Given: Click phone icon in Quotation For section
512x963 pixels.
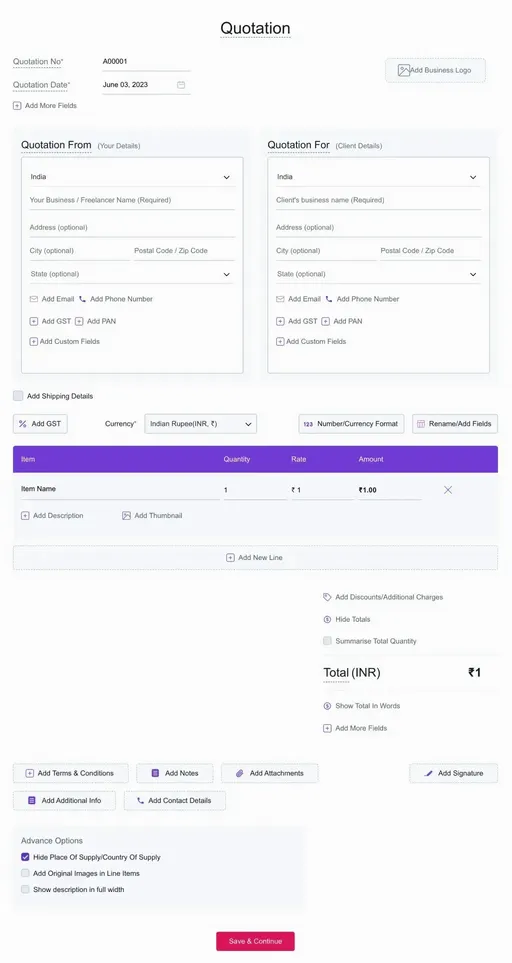Looking at the screenshot, I should [x=328, y=299].
